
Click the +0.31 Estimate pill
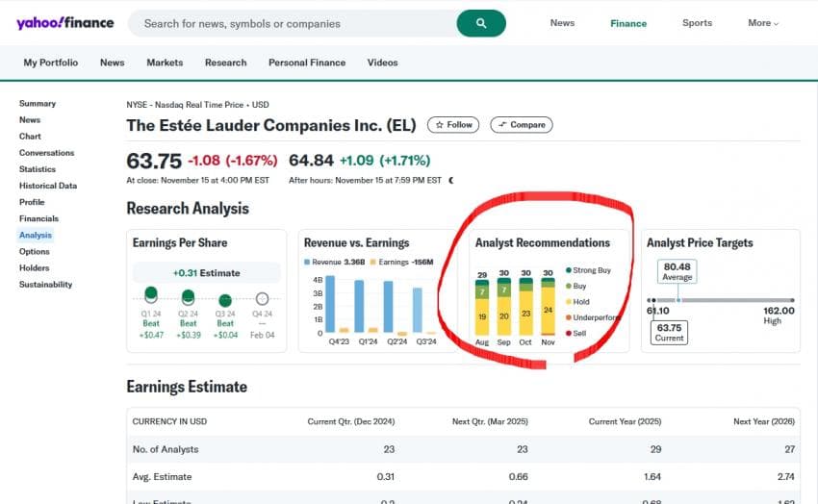(x=207, y=272)
